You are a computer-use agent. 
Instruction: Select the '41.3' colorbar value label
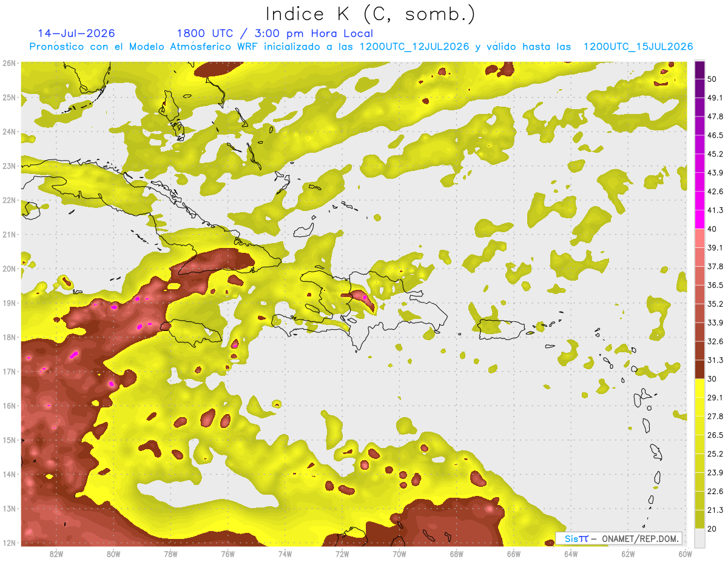(715, 210)
